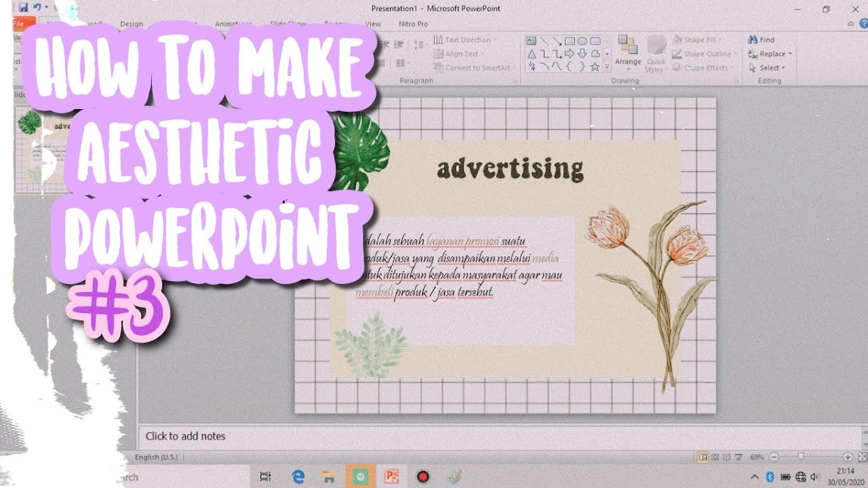This screenshot has height=488, width=868.
Task: Select the Rectangle shape
Action: pos(570,40)
